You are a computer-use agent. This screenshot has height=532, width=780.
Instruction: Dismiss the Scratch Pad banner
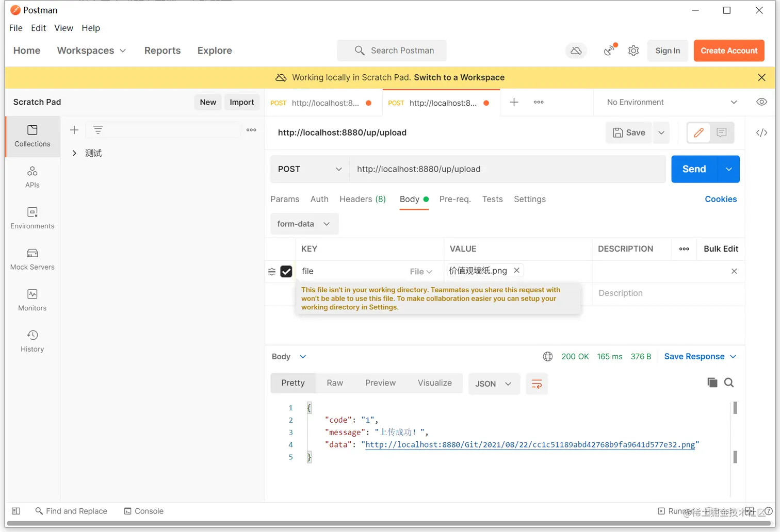pyautogui.click(x=761, y=77)
